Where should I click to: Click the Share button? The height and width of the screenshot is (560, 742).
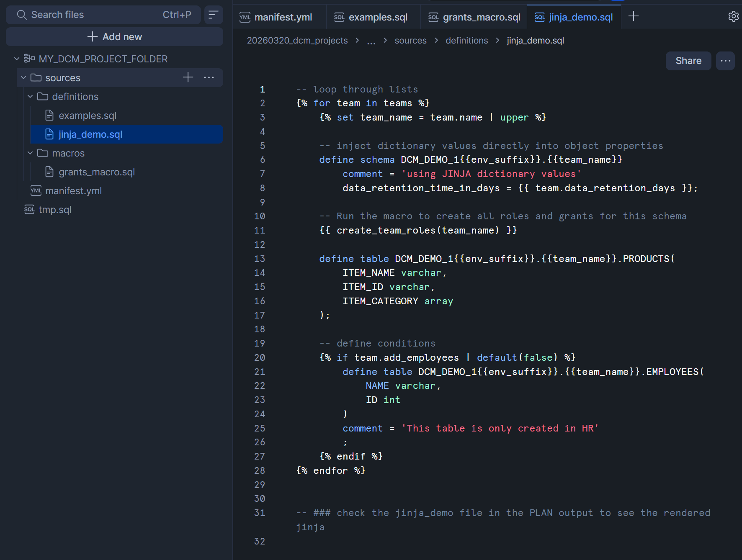click(688, 61)
